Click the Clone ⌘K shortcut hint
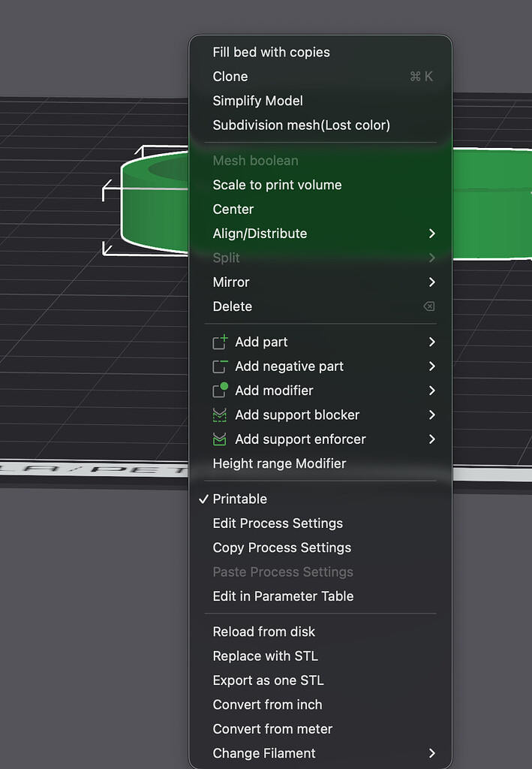This screenshot has height=769, width=532. point(421,77)
